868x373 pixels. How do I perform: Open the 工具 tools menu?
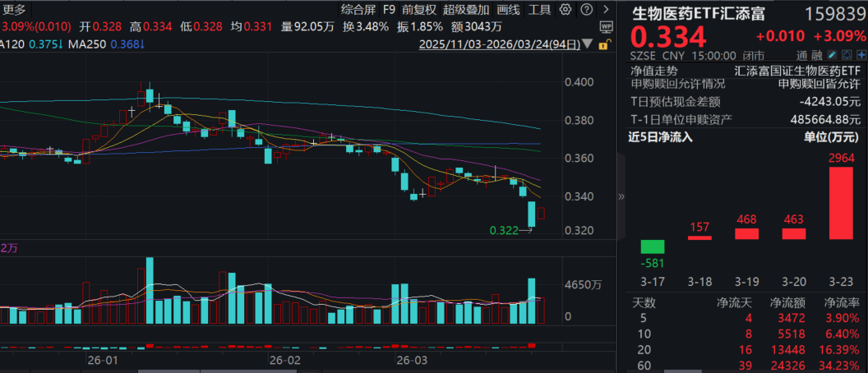539,10
